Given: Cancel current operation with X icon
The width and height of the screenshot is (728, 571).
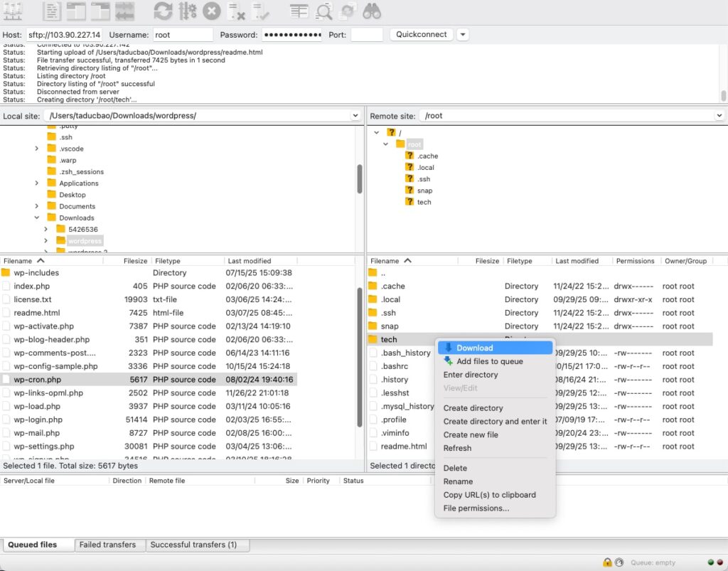Looking at the screenshot, I should [x=211, y=11].
